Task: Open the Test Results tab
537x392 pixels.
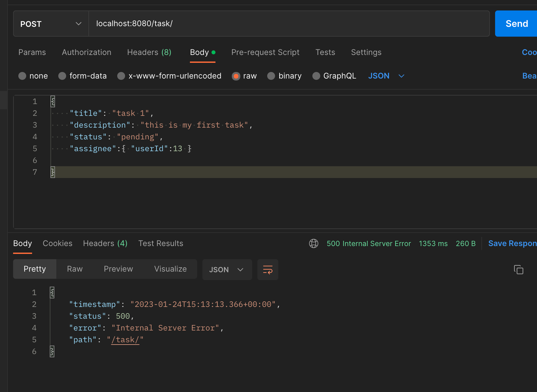Action: 161,243
